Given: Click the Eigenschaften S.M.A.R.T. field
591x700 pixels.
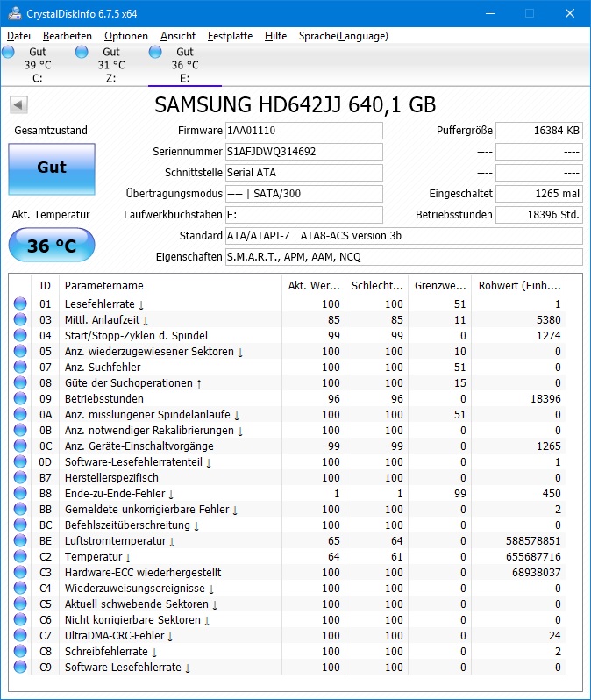Looking at the screenshot, I should tap(404, 256).
